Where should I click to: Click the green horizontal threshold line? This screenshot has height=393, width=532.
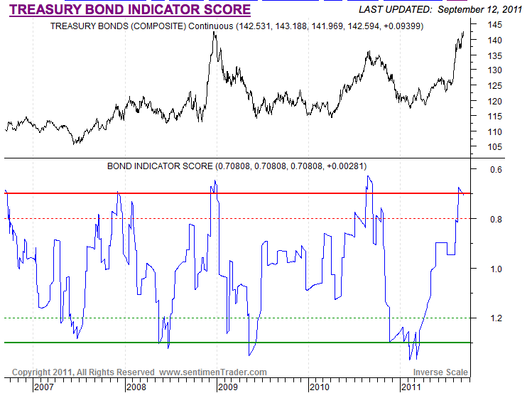point(284,343)
